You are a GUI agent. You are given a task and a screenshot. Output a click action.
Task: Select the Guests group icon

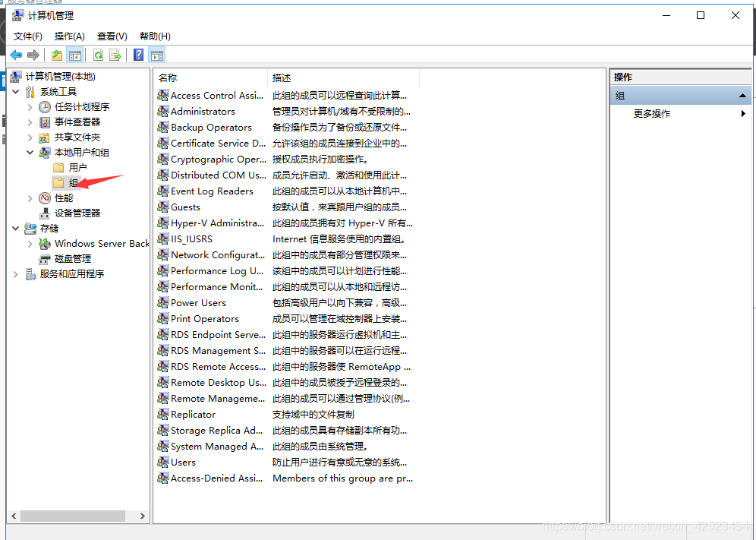[x=162, y=207]
